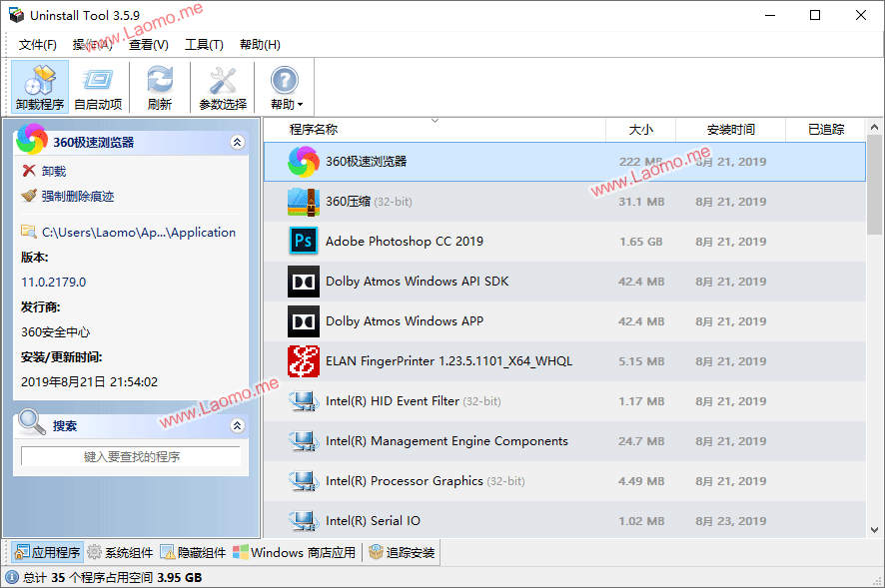Click the scrollbar down arrow

pyautogui.click(x=874, y=530)
